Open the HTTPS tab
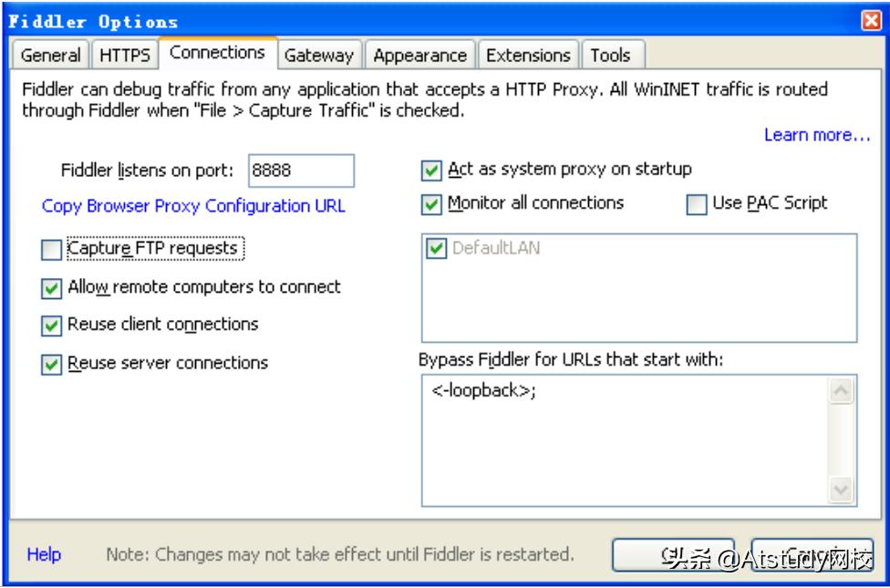 tap(125, 56)
